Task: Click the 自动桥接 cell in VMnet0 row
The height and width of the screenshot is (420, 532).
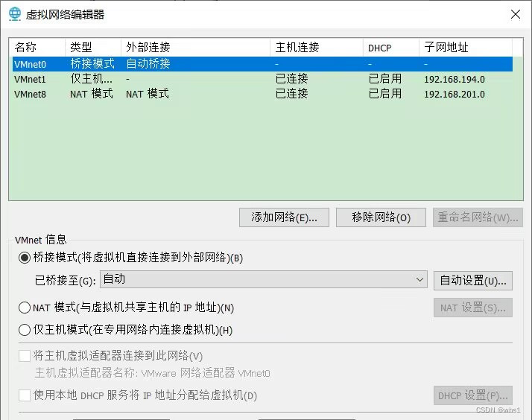Action: click(x=148, y=64)
